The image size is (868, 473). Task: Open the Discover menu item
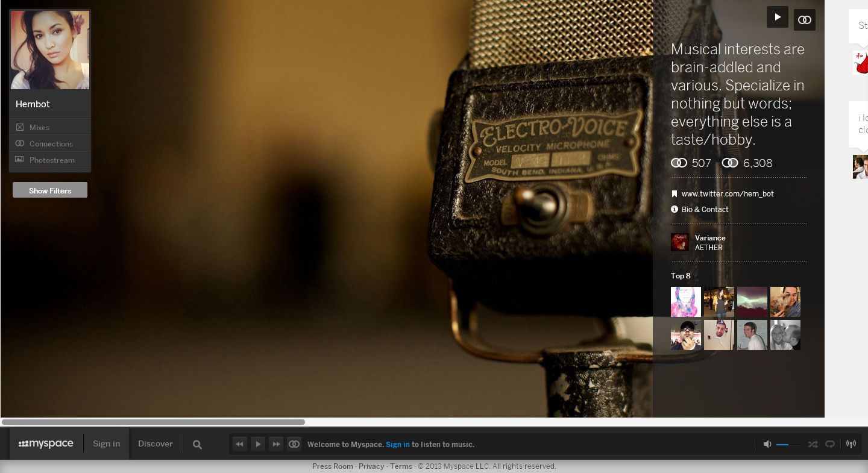(156, 444)
